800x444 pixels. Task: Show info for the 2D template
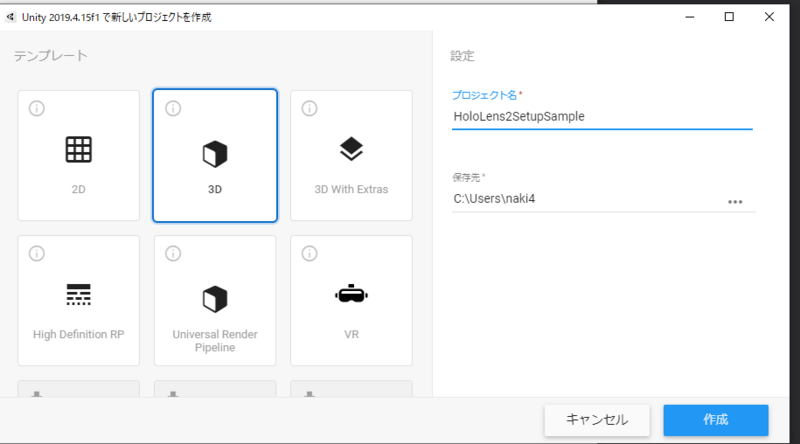coord(37,108)
